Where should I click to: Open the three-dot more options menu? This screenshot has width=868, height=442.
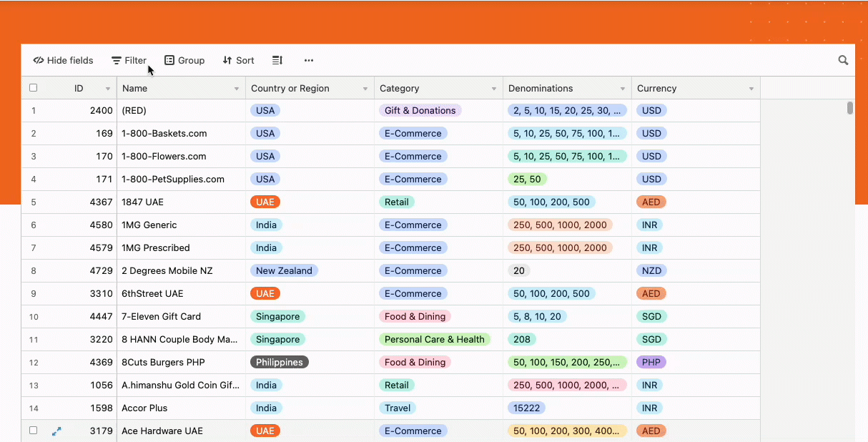pyautogui.click(x=309, y=61)
